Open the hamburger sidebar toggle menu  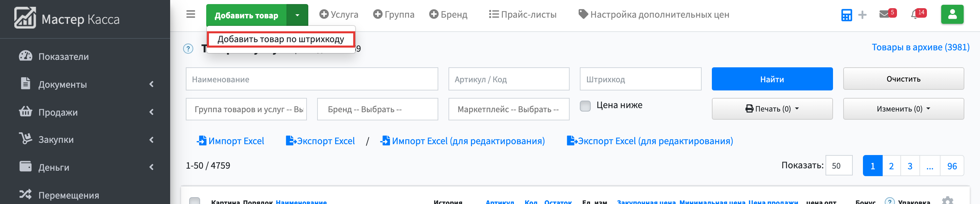pyautogui.click(x=191, y=14)
